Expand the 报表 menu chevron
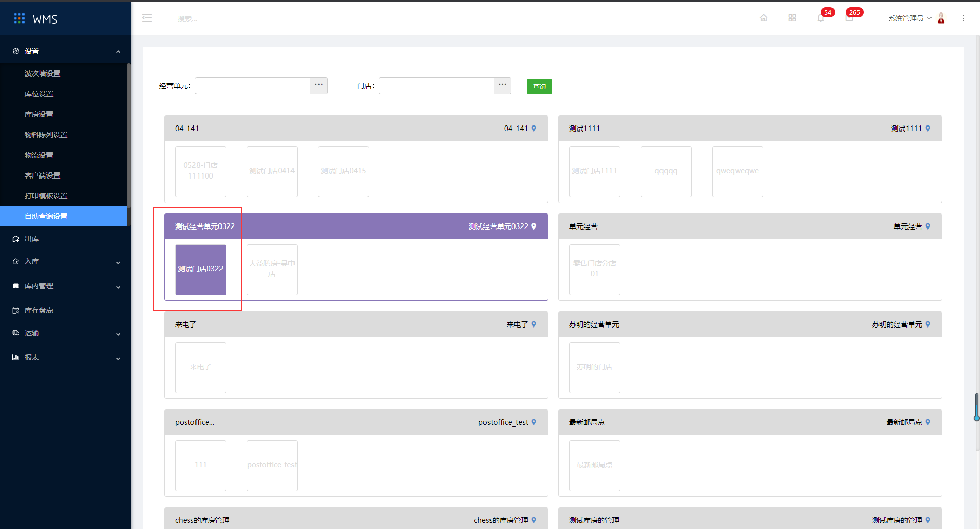The image size is (980, 529). 118,359
